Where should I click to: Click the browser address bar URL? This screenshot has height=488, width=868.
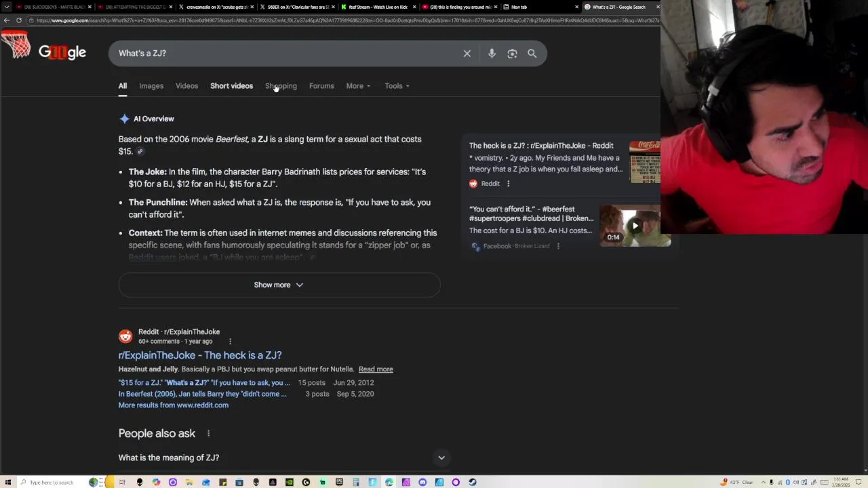[x=346, y=20]
